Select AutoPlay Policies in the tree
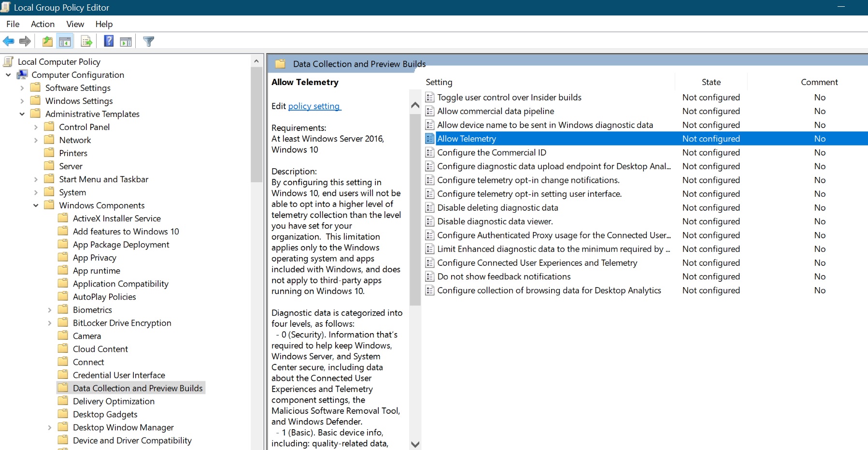The height and width of the screenshot is (450, 868). 104,296
